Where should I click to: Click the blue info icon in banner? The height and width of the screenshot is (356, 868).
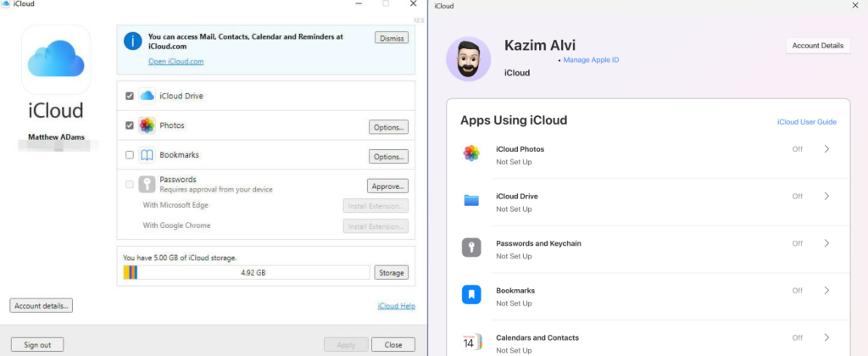point(133,41)
